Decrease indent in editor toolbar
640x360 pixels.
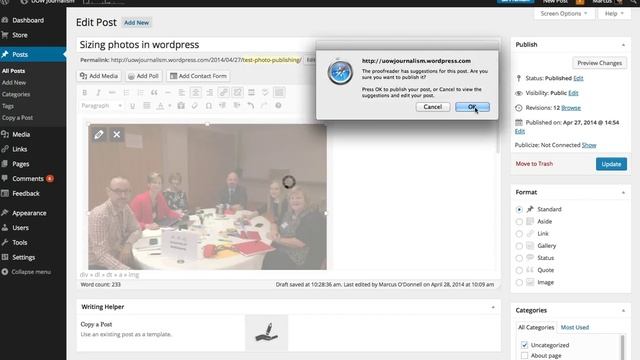click(x=222, y=106)
